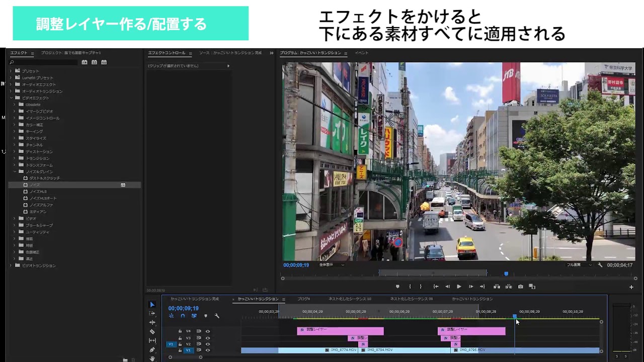Toggle V1 source patching button

pyautogui.click(x=171, y=344)
